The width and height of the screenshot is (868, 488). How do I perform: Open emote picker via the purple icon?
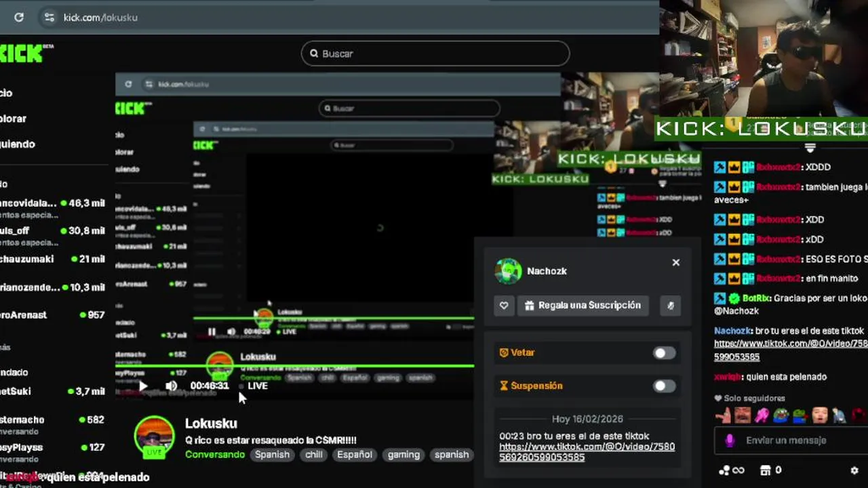tap(730, 441)
